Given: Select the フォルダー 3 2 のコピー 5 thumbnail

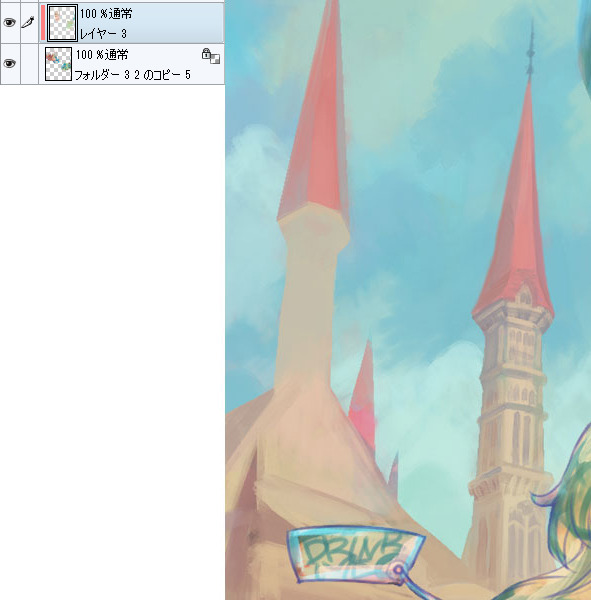Looking at the screenshot, I should click(58, 64).
